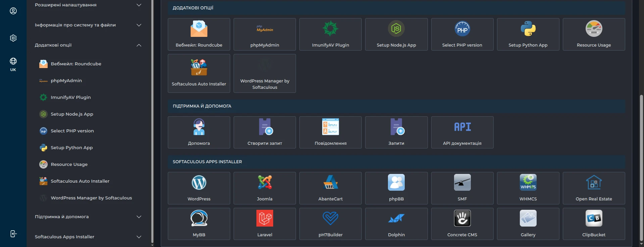
Task: Expand Інформація про систему та файли section
Action: [x=88, y=25]
